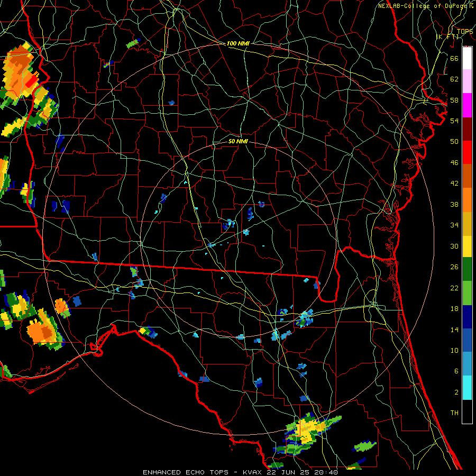Image resolution: width=476 pixels, height=476 pixels.
Task: Click the legend label "TH"
Action: click(454, 413)
